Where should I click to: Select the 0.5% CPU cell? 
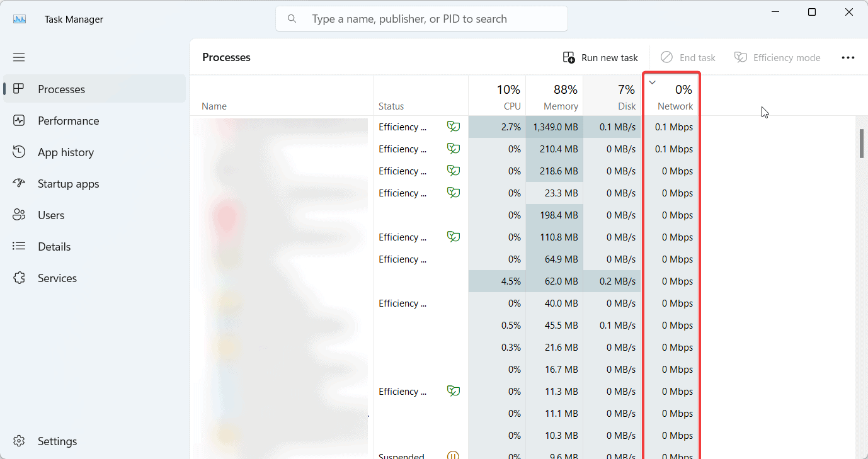point(497,326)
